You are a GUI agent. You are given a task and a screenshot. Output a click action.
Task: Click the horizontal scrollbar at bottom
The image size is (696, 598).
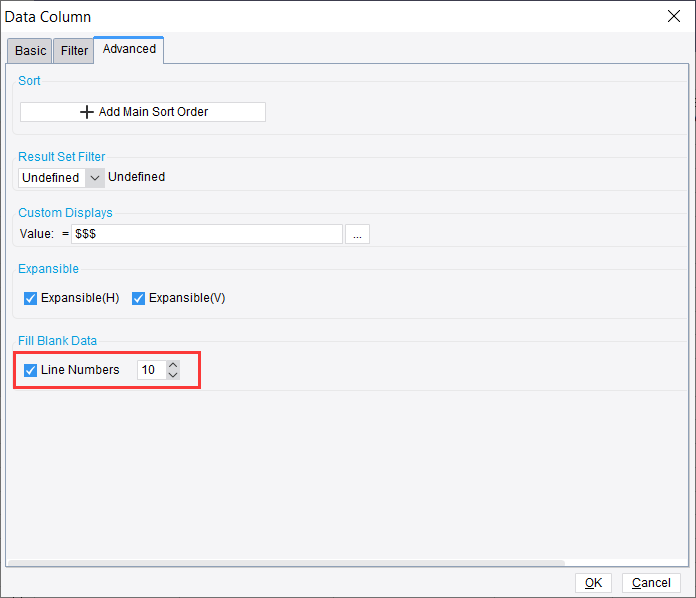286,562
